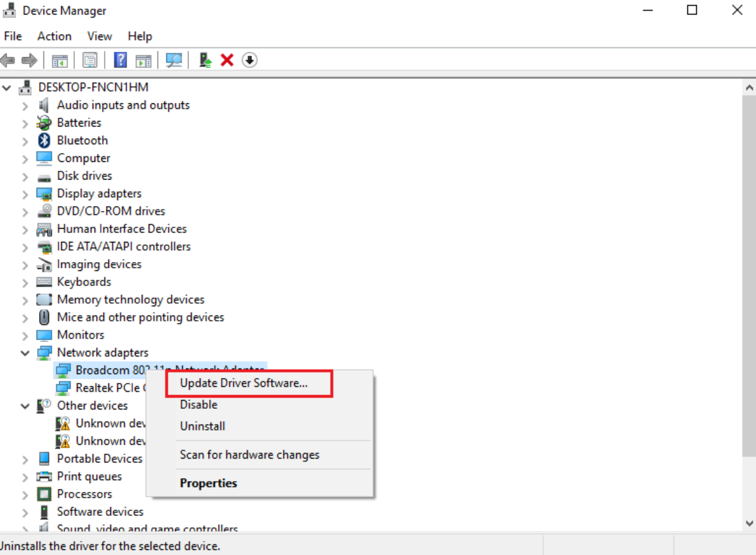Viewport: 756px width, 555px height.
Task: Toggle the Show/Hide Console Tree toolbar icon
Action: tap(60, 60)
